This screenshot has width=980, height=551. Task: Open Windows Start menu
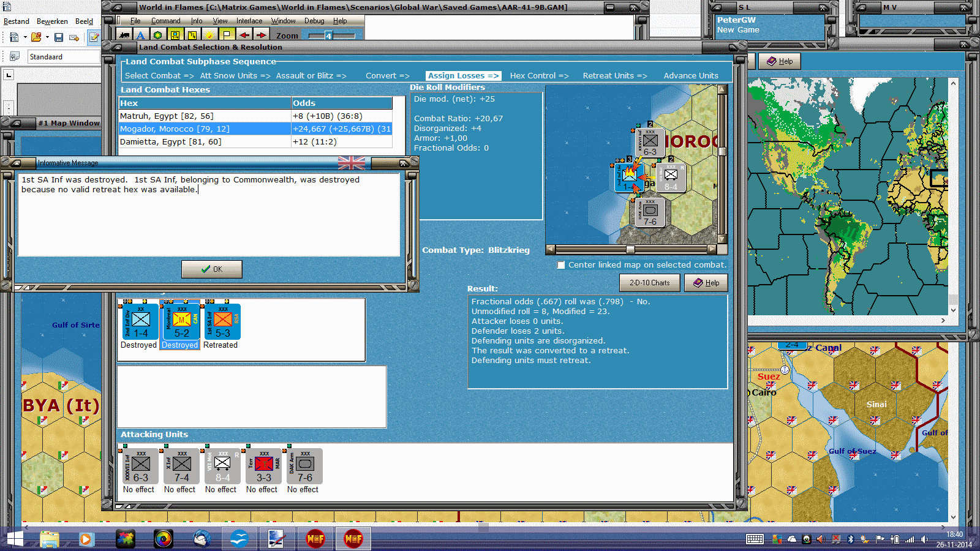pyautogui.click(x=15, y=539)
